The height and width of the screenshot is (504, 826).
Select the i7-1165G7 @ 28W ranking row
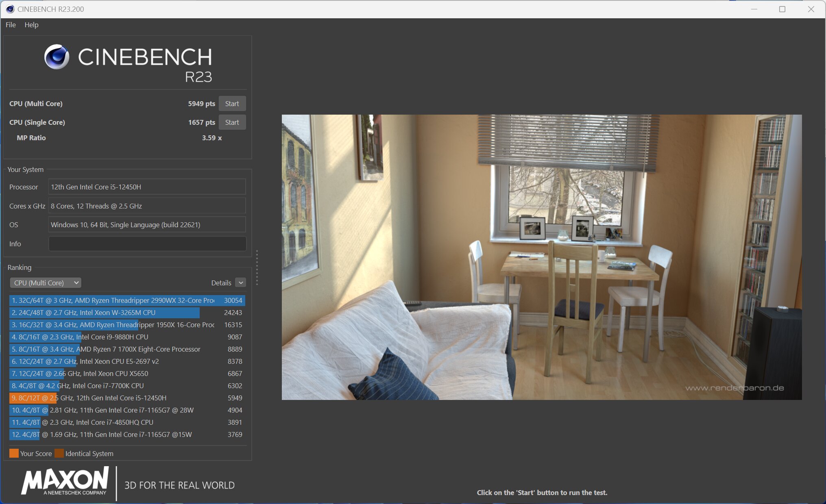click(x=127, y=410)
